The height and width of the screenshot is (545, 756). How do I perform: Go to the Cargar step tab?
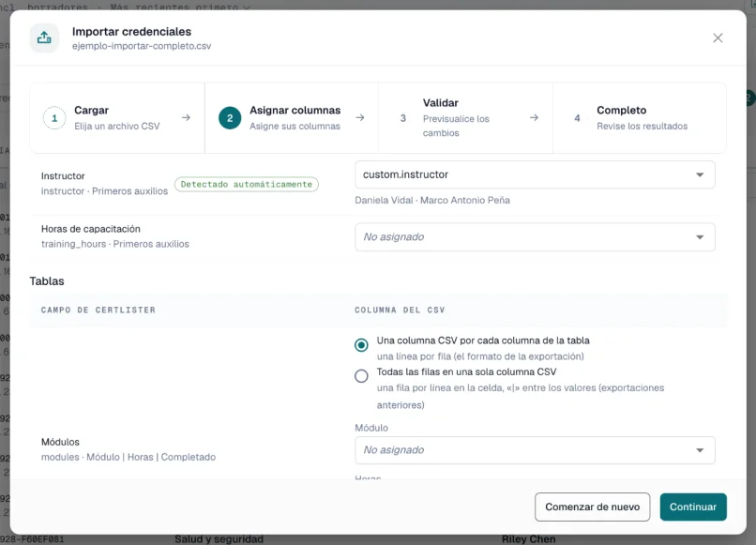pyautogui.click(x=117, y=118)
